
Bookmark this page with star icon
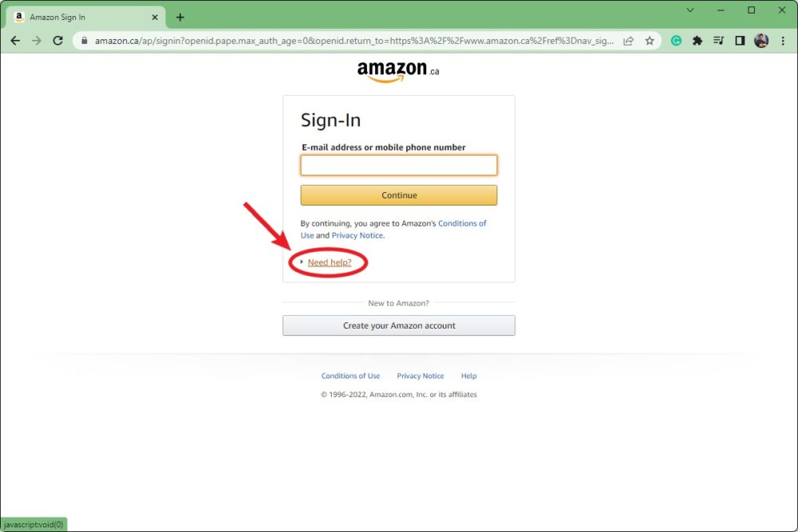coord(650,41)
